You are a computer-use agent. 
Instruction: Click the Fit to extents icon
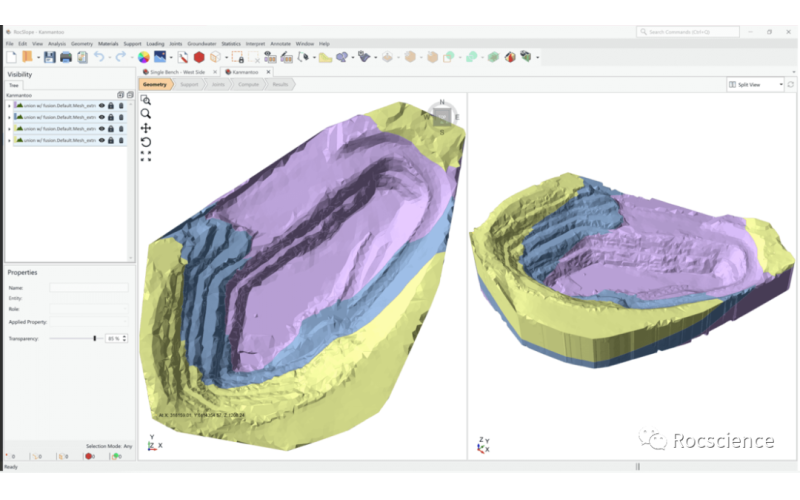(146, 156)
